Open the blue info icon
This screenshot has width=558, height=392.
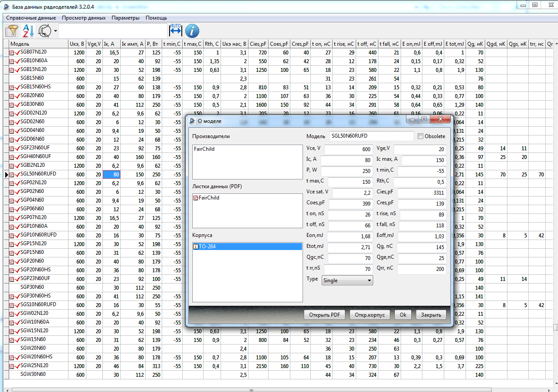coord(192,30)
